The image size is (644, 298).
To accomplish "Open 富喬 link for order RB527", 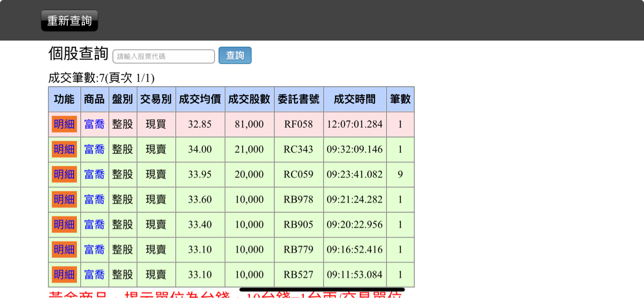I will point(95,275).
